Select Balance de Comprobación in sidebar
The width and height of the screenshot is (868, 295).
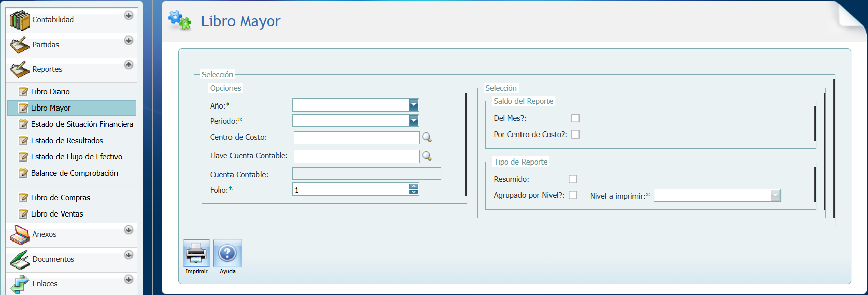coord(74,173)
